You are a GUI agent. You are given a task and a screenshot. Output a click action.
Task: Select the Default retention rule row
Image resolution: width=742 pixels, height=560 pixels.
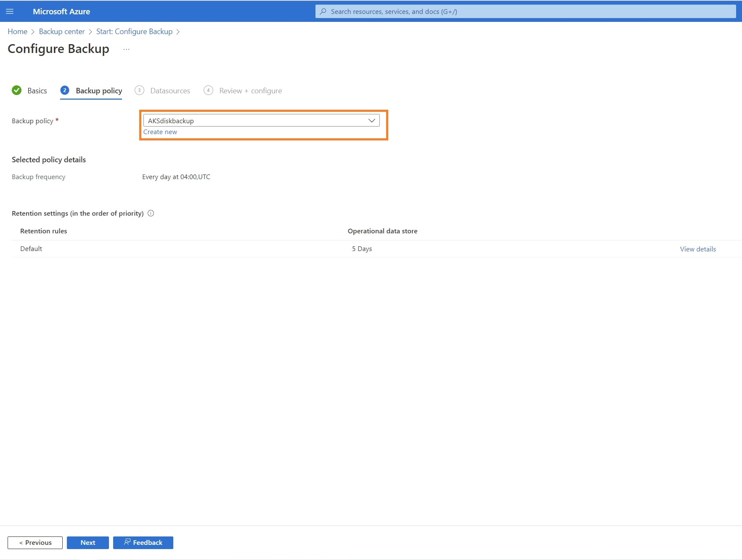pos(31,249)
